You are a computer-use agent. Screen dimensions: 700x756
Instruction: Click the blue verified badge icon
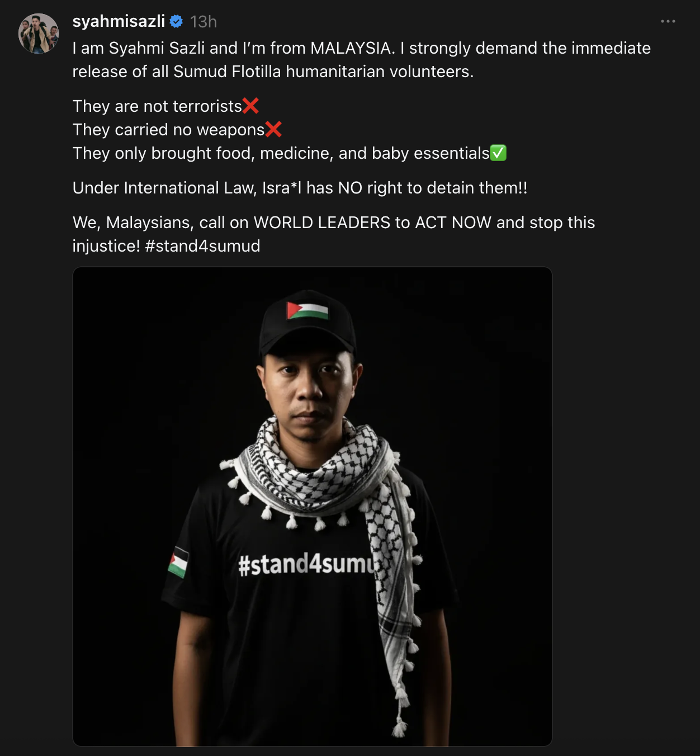point(176,21)
